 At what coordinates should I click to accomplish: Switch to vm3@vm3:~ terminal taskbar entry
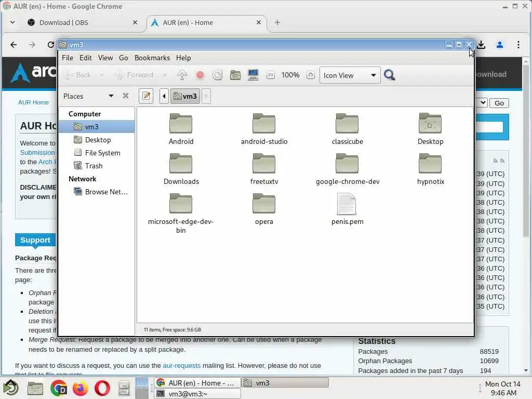tap(198, 394)
